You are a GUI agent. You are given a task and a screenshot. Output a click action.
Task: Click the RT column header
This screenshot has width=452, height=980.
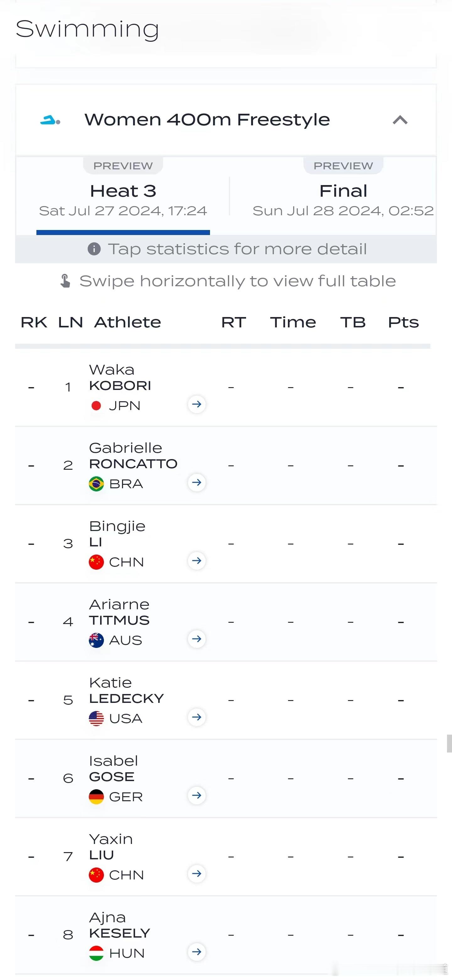tap(234, 323)
